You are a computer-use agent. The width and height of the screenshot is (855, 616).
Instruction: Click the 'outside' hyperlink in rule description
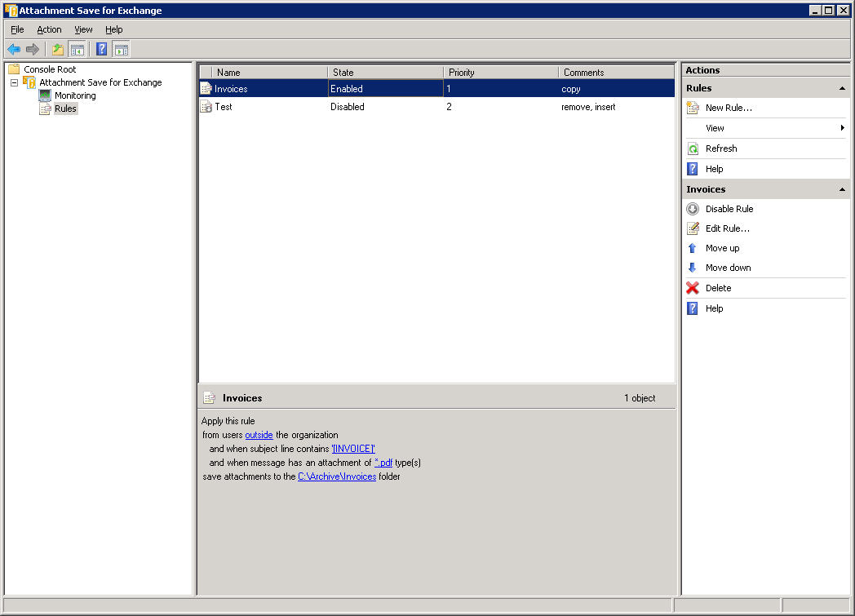coord(259,435)
